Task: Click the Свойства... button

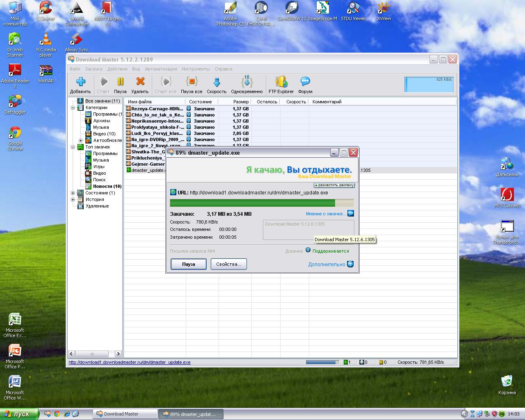Action: pyautogui.click(x=228, y=264)
